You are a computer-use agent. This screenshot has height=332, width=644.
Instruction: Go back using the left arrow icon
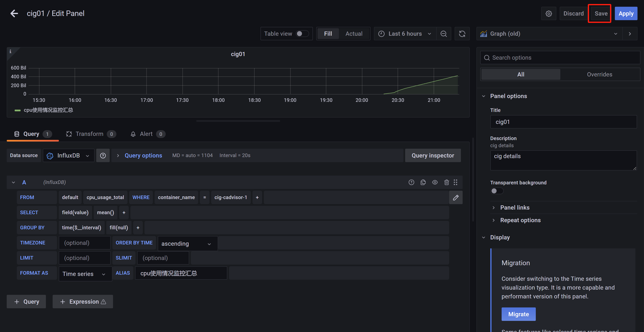tap(14, 13)
